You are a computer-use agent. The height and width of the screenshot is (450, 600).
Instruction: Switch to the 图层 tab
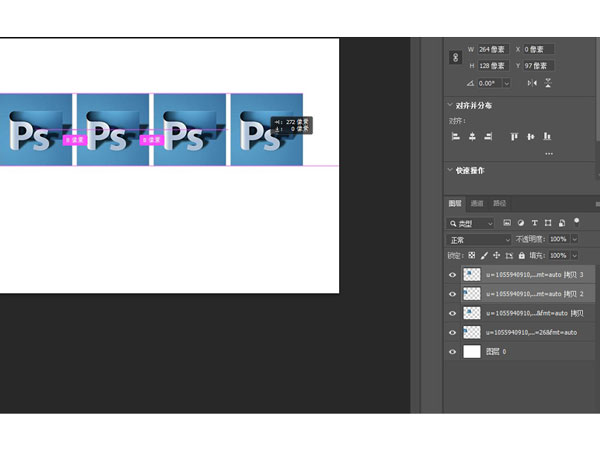pos(455,203)
